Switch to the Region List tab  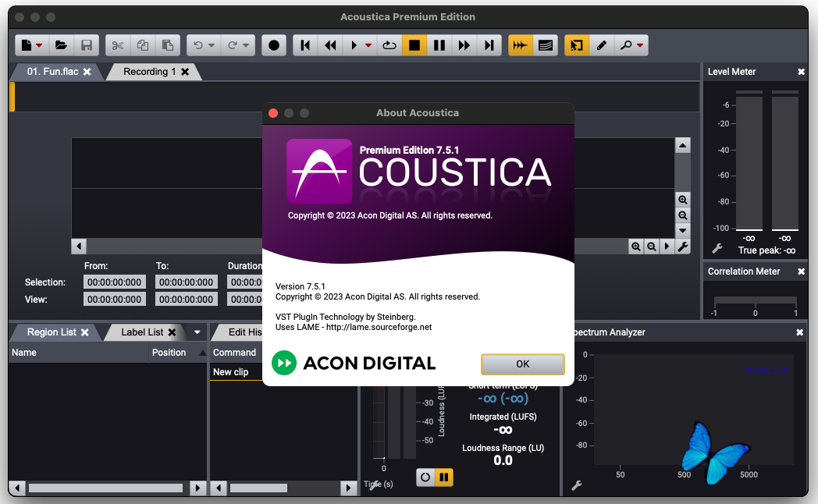pos(52,332)
